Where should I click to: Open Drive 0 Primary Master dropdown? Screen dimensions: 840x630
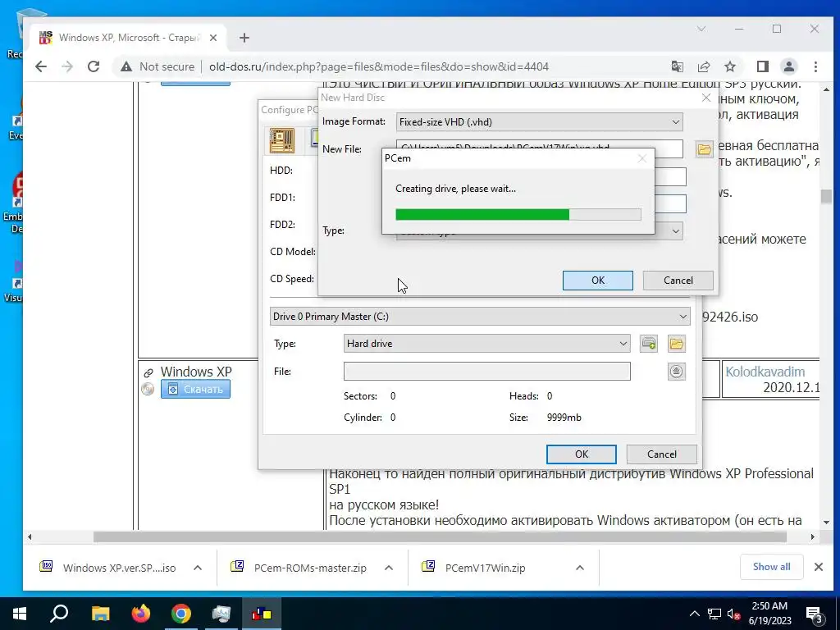(480, 317)
